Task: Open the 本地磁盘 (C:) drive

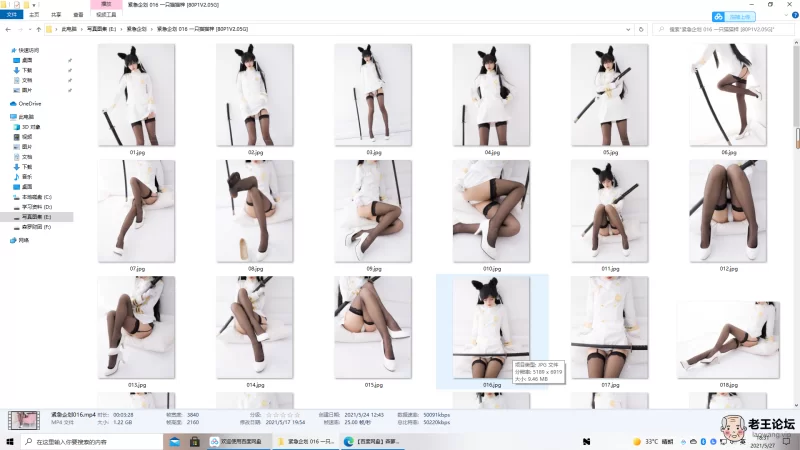Action: click(x=36, y=195)
